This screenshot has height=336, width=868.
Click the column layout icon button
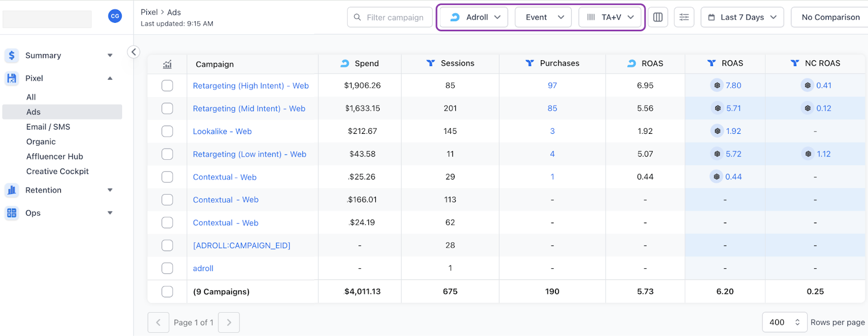point(658,17)
